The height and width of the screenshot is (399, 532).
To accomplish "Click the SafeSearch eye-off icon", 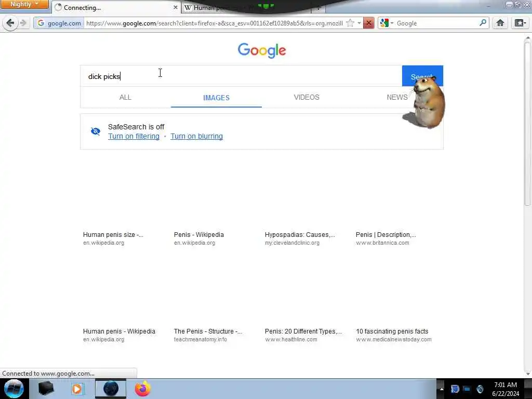I will pos(96,131).
